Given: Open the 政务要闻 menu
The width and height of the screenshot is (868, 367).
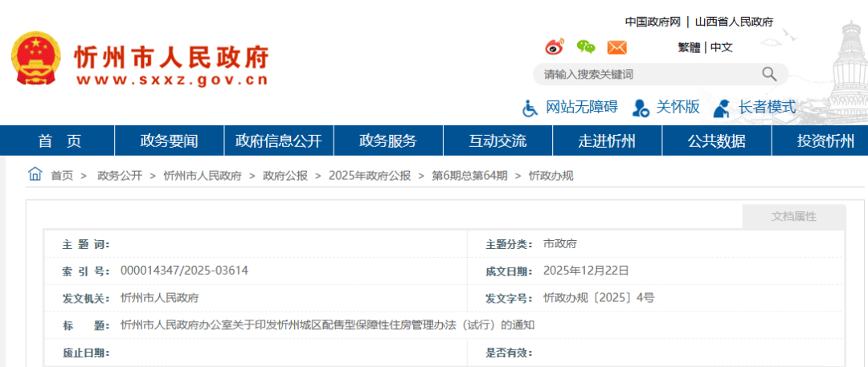Looking at the screenshot, I should 169,141.
